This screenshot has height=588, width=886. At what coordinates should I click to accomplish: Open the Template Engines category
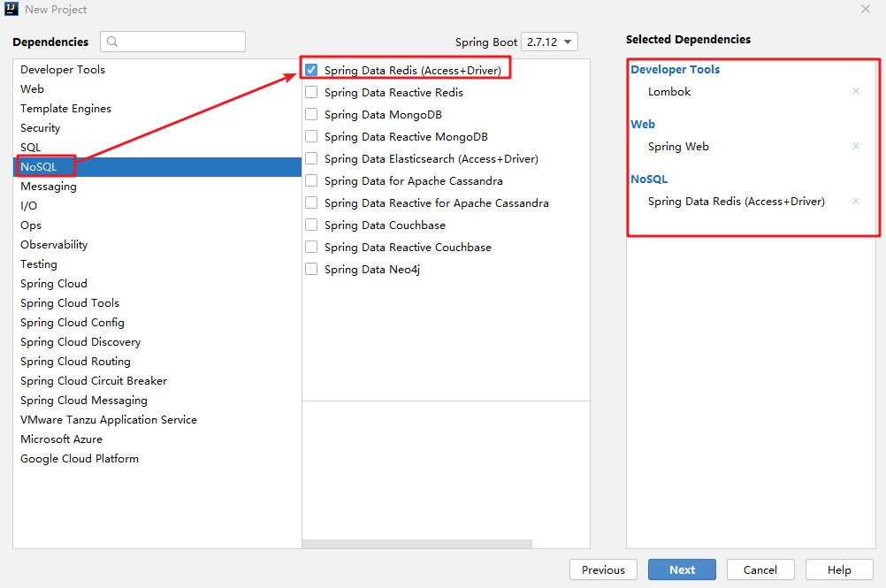[x=157, y=109]
